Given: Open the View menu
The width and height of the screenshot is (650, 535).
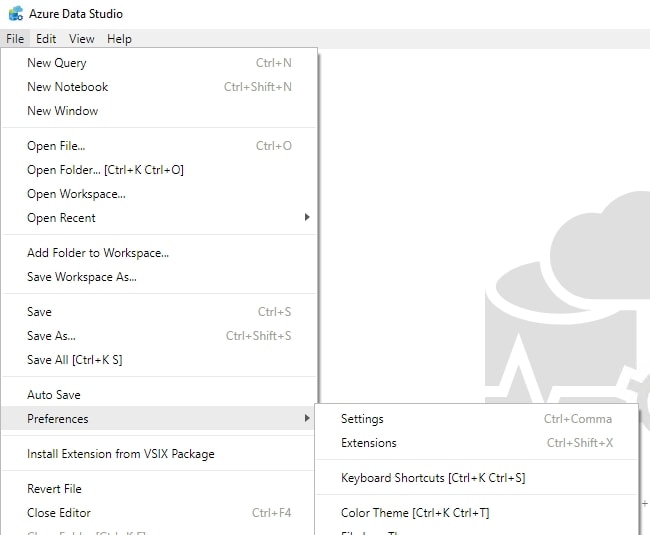Looking at the screenshot, I should 81,39.
